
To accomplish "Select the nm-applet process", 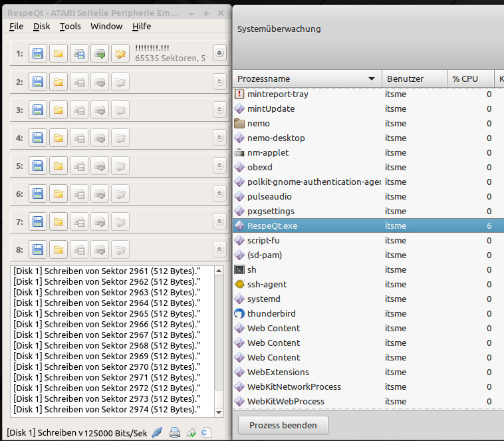I will pos(368,153).
